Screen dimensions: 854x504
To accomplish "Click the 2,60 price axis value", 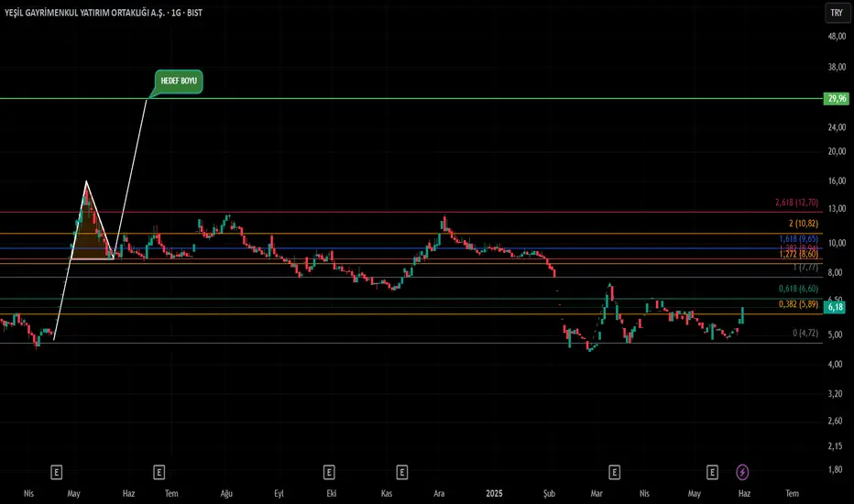I will [835, 421].
